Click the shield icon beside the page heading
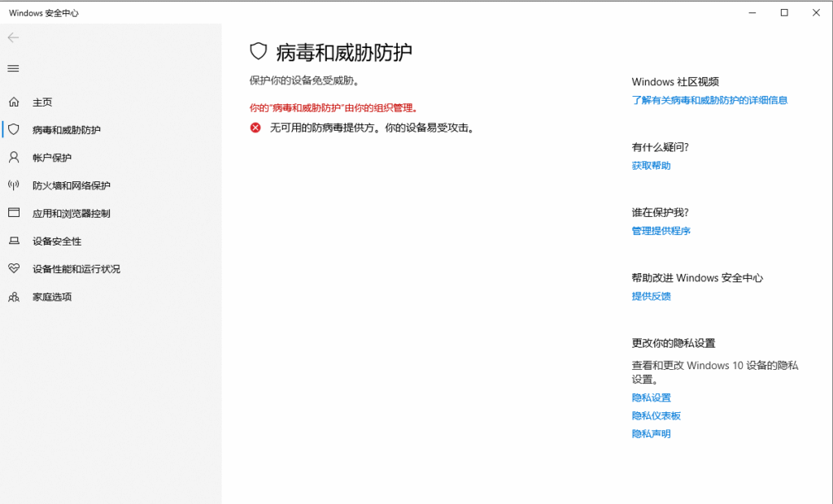 coord(258,51)
